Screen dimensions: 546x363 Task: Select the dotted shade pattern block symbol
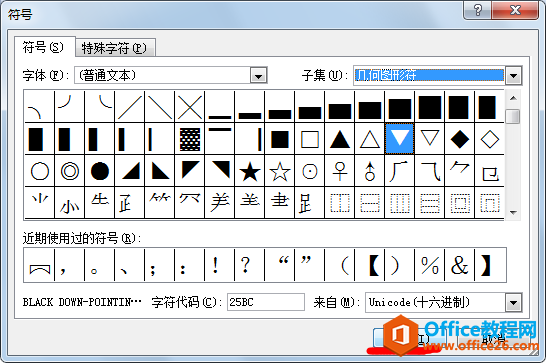(x=190, y=139)
